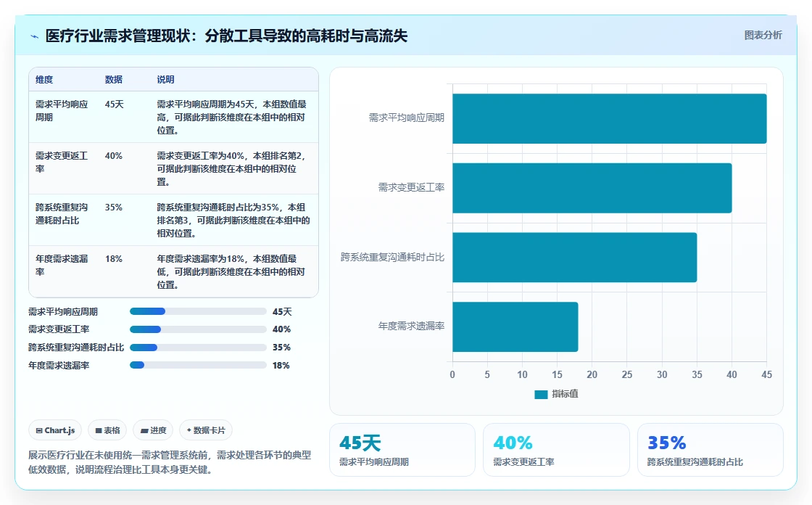Click the 指标值 legend text

click(x=565, y=394)
